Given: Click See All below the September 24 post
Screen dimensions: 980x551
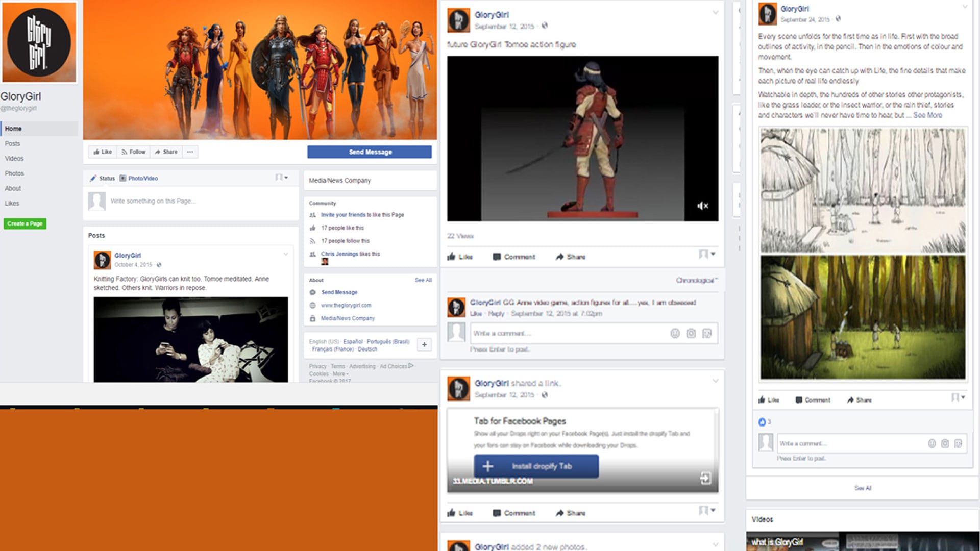Looking at the screenshot, I should [863, 488].
